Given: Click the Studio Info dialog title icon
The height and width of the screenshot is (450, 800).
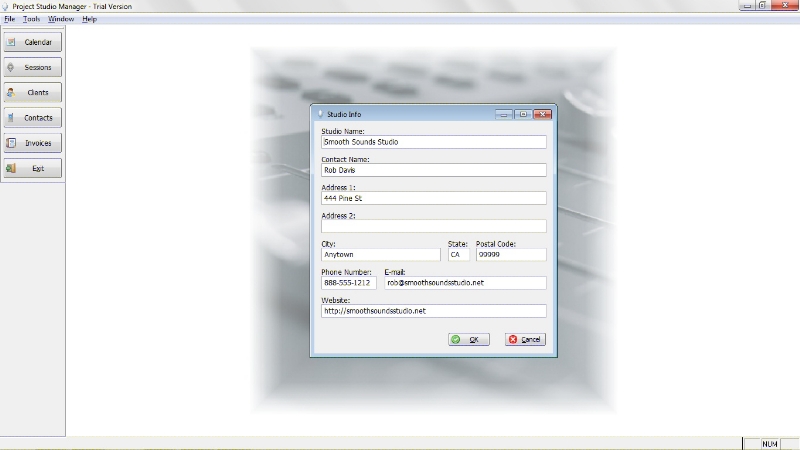Looking at the screenshot, I should [x=320, y=114].
